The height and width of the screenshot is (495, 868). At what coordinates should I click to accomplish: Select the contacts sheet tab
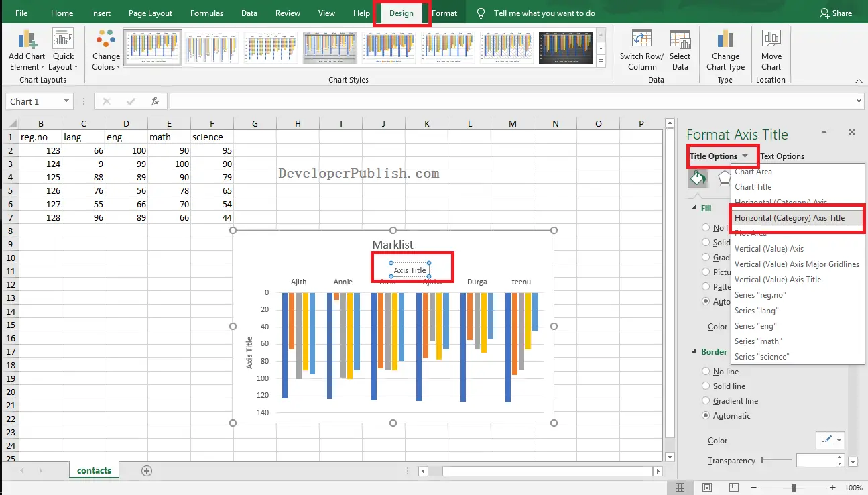tap(94, 470)
